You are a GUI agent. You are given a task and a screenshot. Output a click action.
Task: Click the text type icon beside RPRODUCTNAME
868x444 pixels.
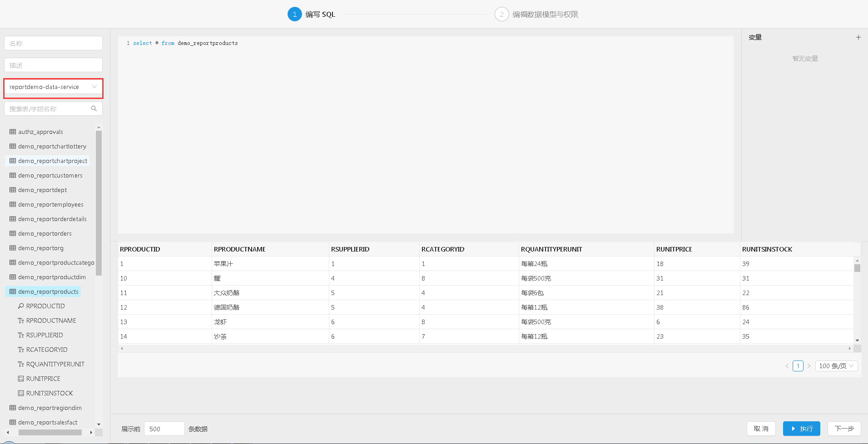point(21,321)
